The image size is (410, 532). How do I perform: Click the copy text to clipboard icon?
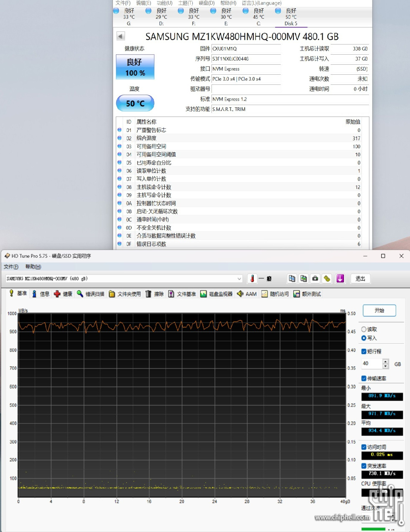point(292,279)
